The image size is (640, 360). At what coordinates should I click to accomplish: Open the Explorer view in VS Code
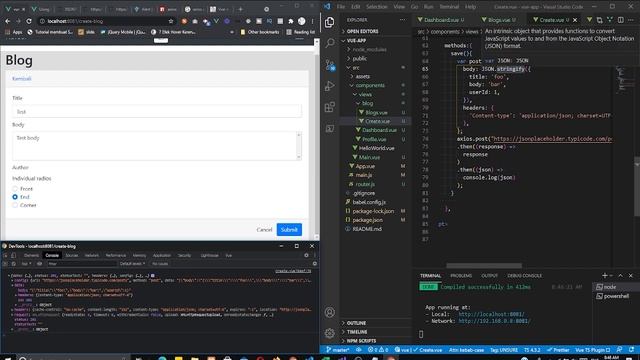tap(330, 22)
